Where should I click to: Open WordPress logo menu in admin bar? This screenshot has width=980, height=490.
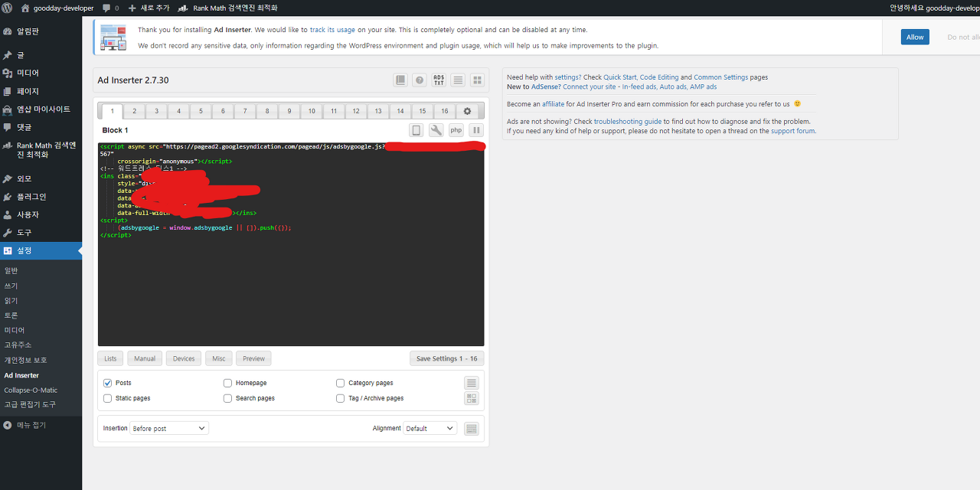click(x=8, y=8)
